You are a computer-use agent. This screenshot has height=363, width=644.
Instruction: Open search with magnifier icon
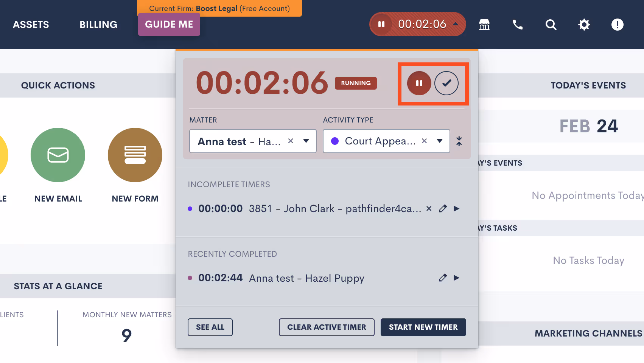pos(551,25)
